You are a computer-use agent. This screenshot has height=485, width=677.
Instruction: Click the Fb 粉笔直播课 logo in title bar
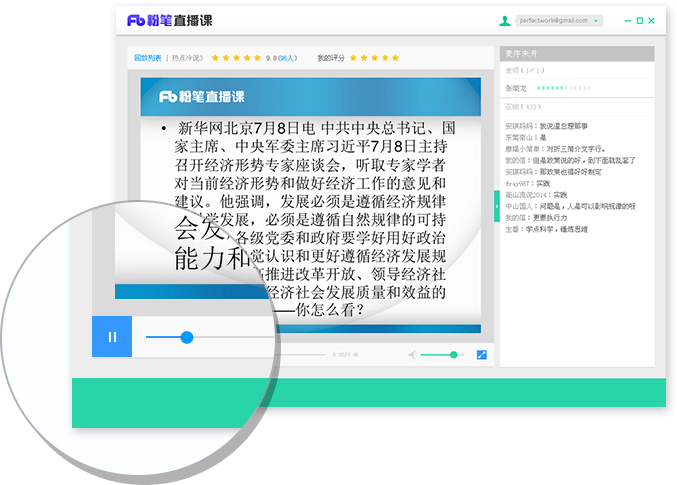(x=170, y=20)
